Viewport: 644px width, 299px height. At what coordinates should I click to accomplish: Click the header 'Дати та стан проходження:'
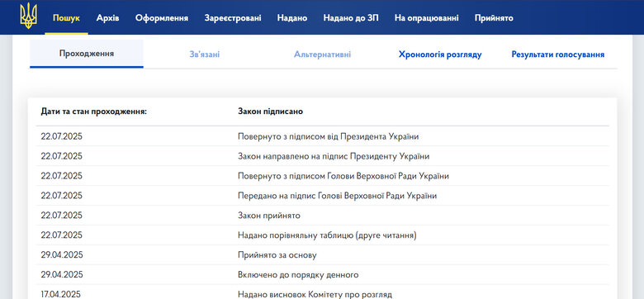click(93, 112)
